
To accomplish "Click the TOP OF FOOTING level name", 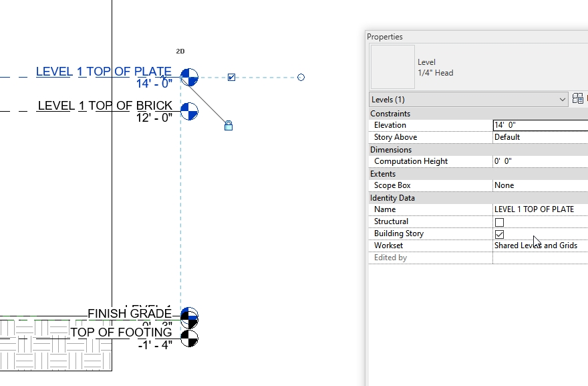I will coord(121,332).
